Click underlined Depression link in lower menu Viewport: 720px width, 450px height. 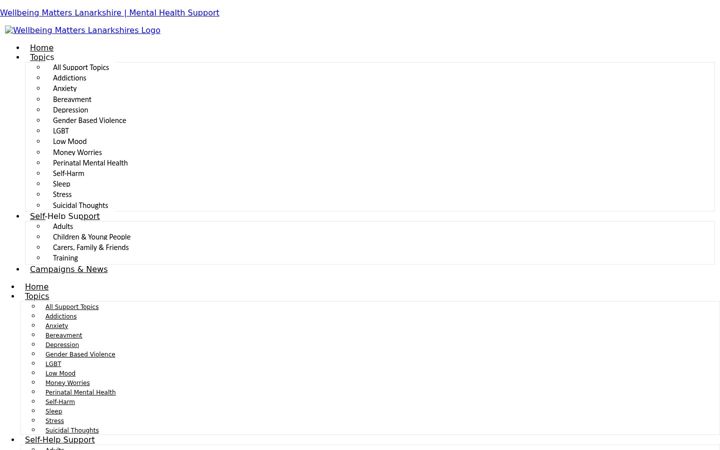(x=62, y=345)
